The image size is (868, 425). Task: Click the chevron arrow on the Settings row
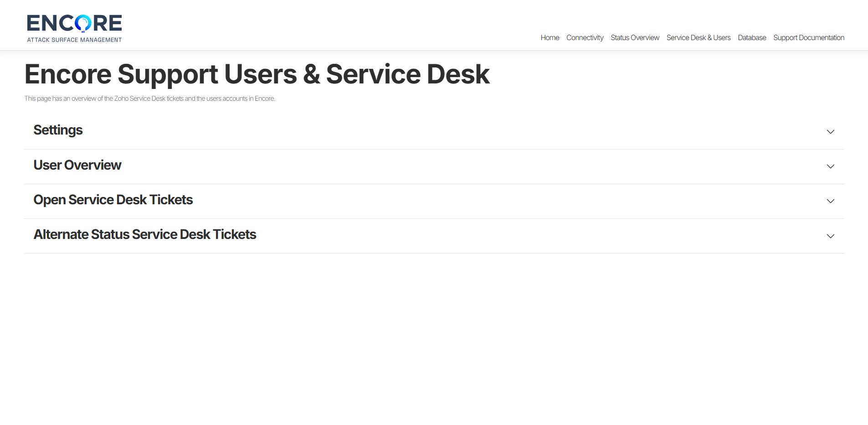click(830, 132)
